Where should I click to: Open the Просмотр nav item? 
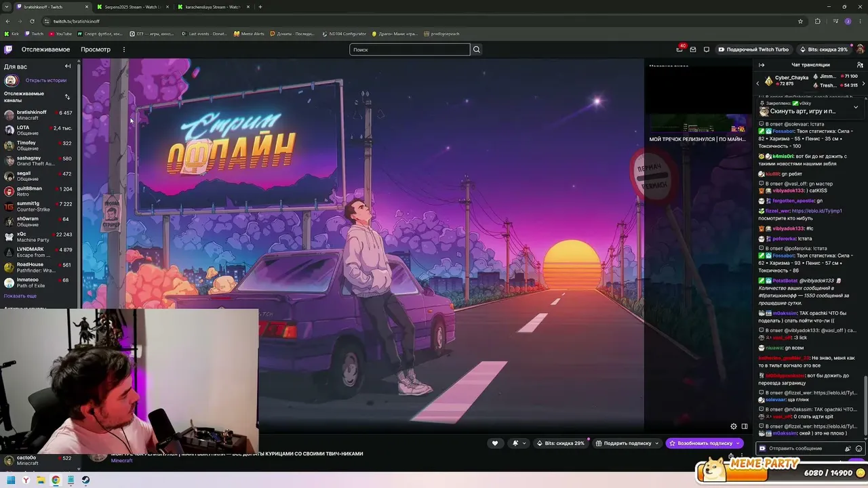click(x=96, y=49)
